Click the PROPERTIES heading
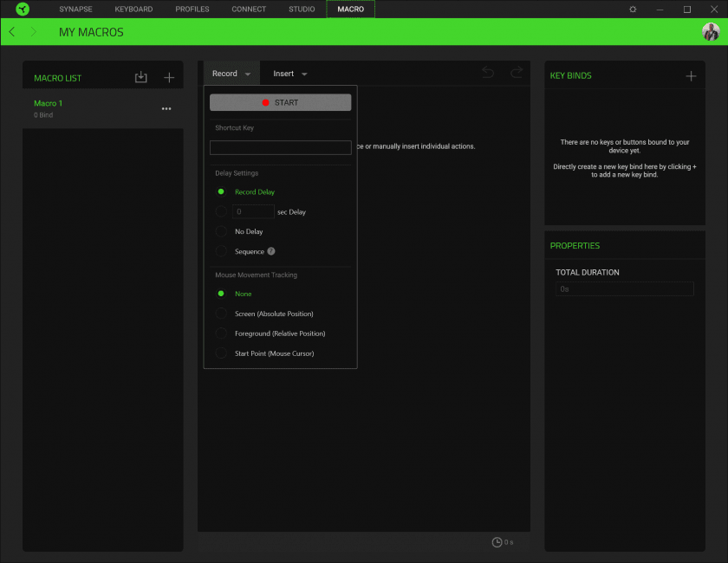Image resolution: width=728 pixels, height=563 pixels. (x=575, y=245)
